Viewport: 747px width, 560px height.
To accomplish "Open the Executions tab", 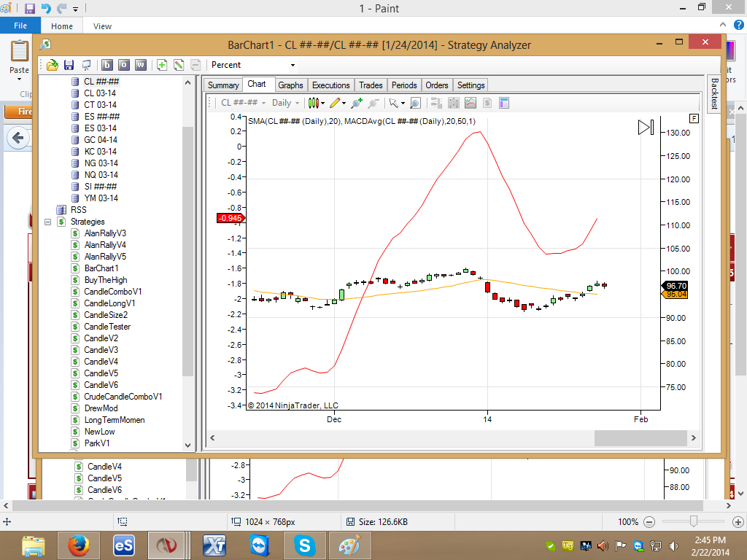I will 330,85.
